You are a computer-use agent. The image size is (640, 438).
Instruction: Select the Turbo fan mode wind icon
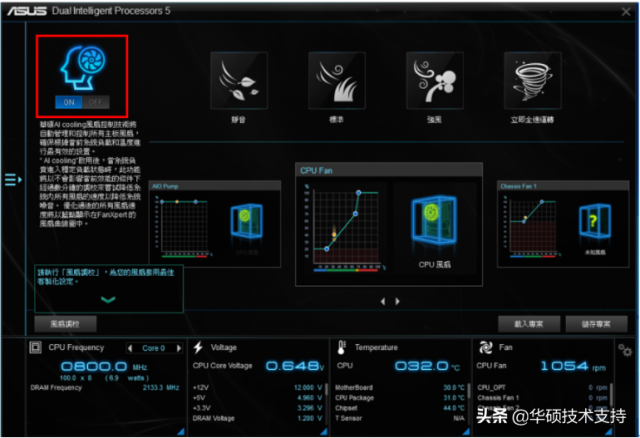coord(435,80)
